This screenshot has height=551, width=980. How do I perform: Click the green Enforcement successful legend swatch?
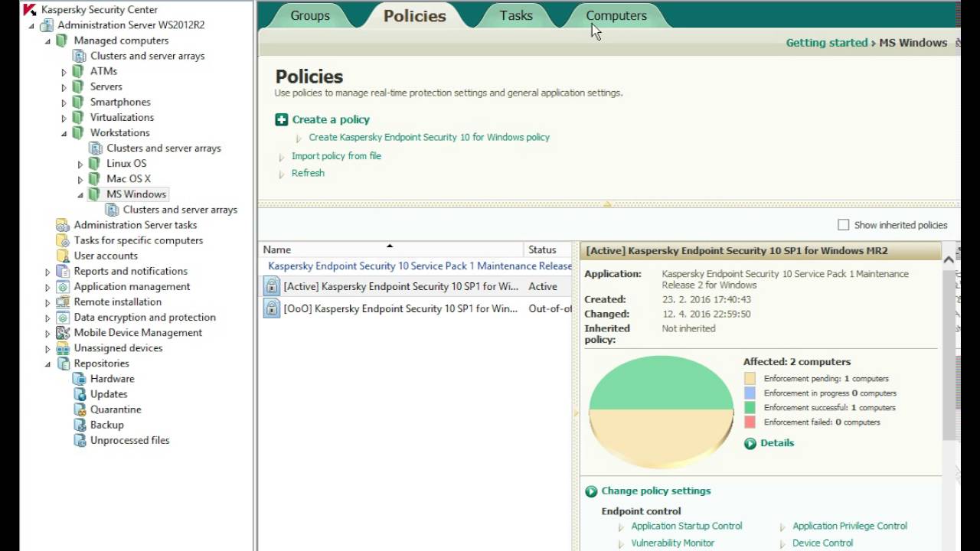click(750, 408)
